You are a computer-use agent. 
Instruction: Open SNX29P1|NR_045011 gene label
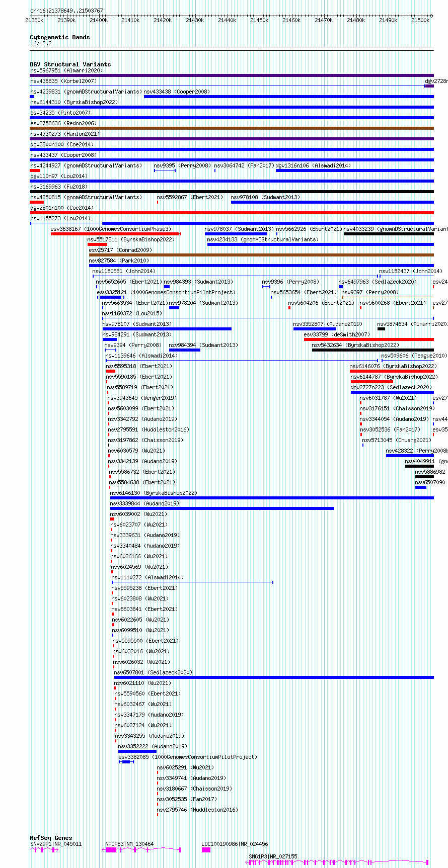click(56, 844)
